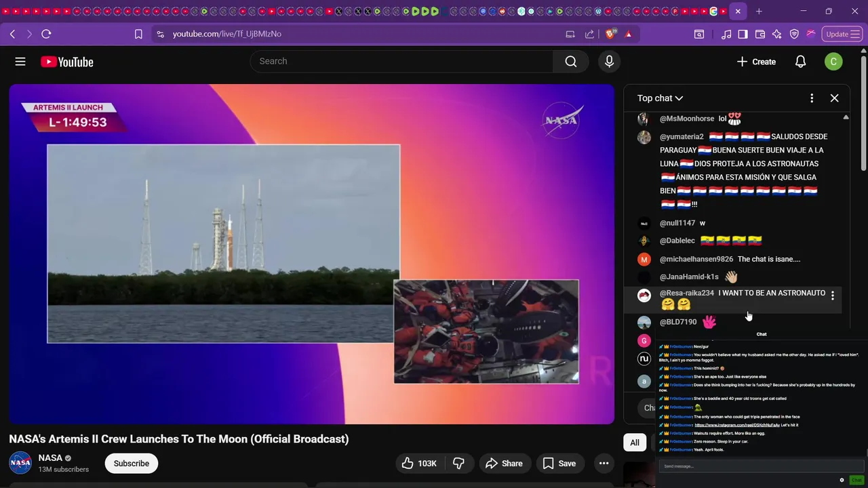Click username @MsMoonhorse in chat
The width and height of the screenshot is (868, 488).
pyautogui.click(x=687, y=119)
